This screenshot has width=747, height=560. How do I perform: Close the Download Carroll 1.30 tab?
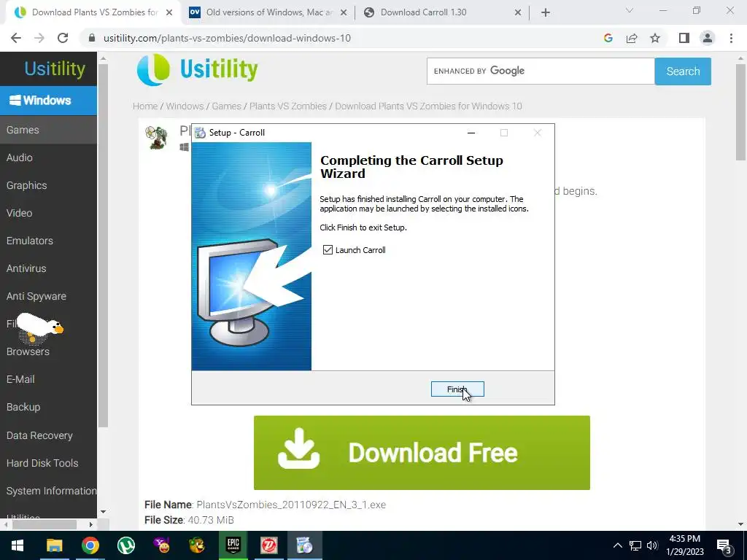tap(518, 13)
